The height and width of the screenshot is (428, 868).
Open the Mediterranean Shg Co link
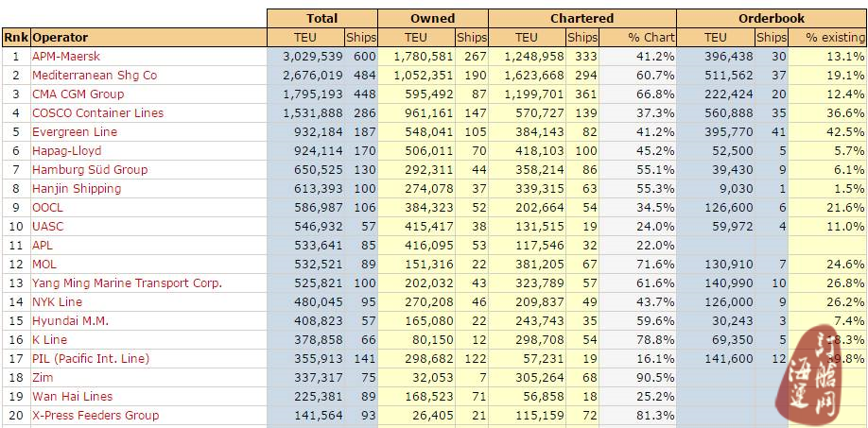(x=95, y=76)
